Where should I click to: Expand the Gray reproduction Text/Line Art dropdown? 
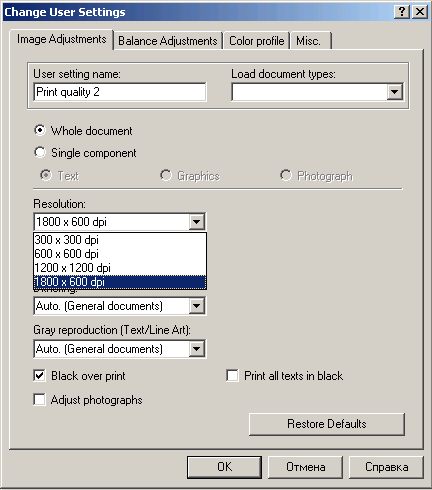pos(197,349)
